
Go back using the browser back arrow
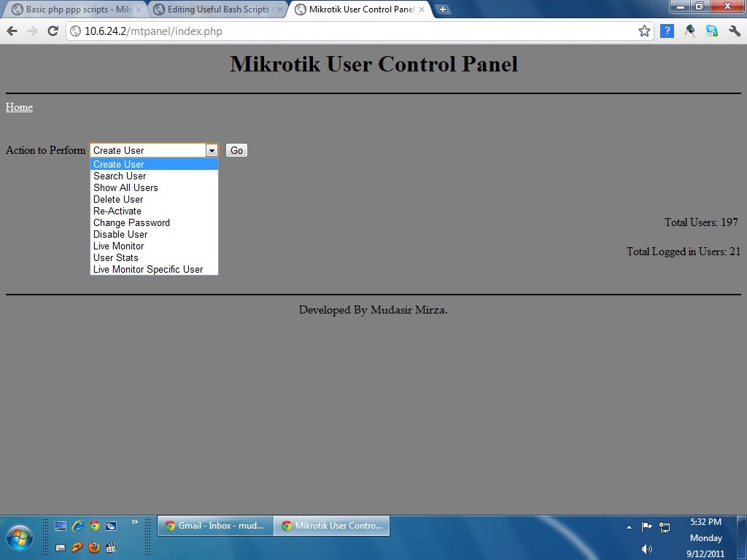pyautogui.click(x=12, y=31)
